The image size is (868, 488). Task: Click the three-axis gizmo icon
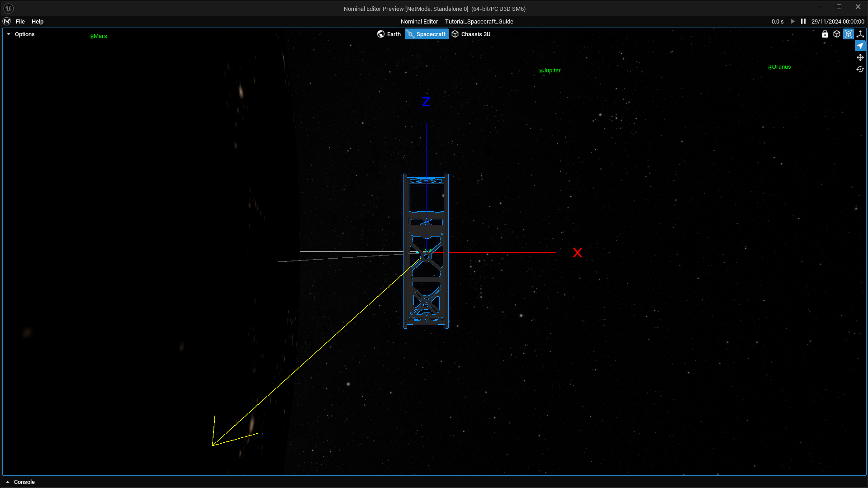click(x=860, y=34)
